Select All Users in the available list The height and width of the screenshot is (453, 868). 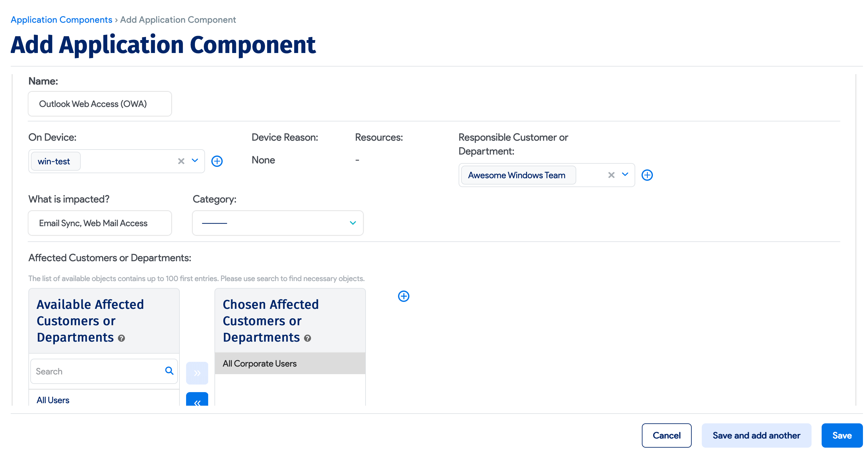[x=53, y=400]
